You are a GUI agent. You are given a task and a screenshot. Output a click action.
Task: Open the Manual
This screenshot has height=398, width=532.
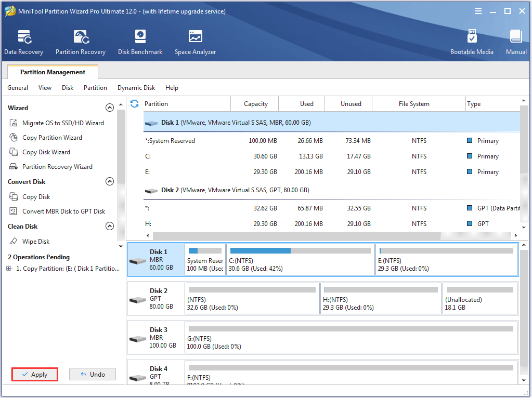pyautogui.click(x=516, y=43)
